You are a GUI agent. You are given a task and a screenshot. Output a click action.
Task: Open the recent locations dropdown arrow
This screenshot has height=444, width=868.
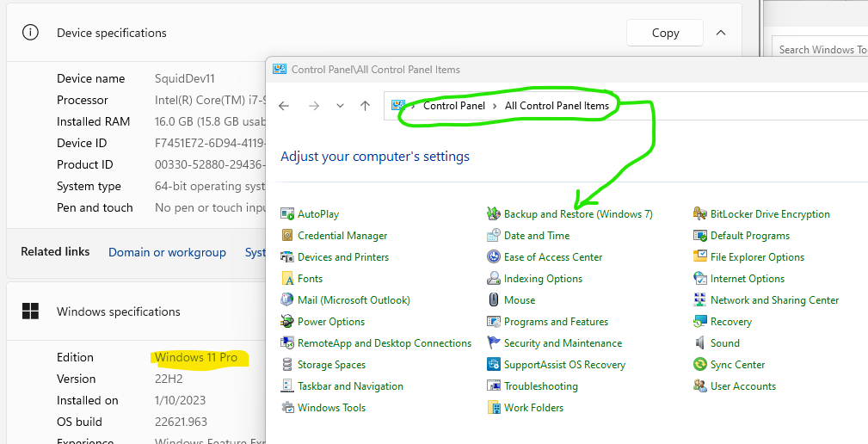click(x=340, y=106)
